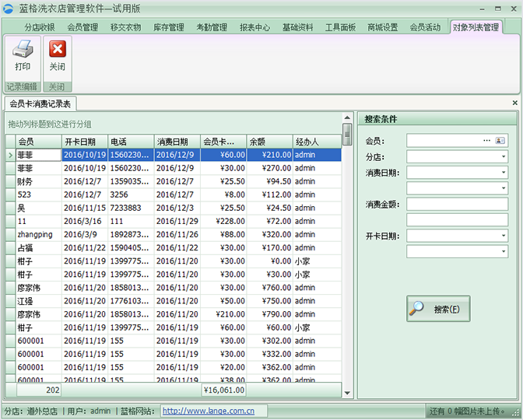Image resolution: width=523 pixels, height=420 pixels.
Task: Click the ellipsis button in 会员 field
Action: pos(487,141)
